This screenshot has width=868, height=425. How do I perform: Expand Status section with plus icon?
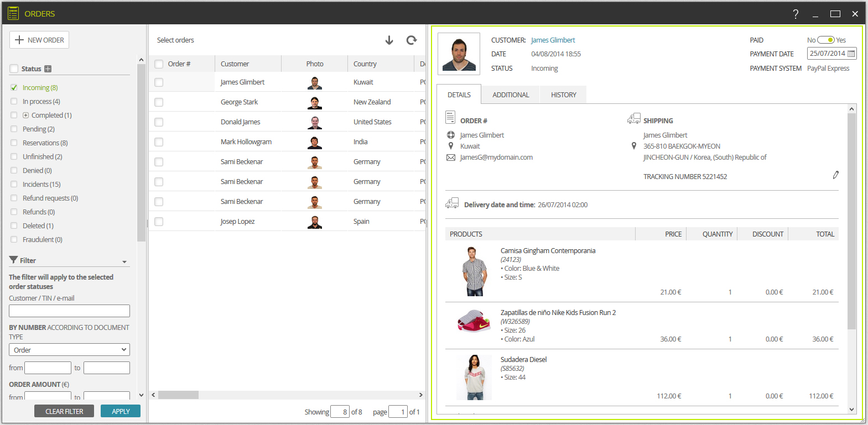[x=48, y=69]
